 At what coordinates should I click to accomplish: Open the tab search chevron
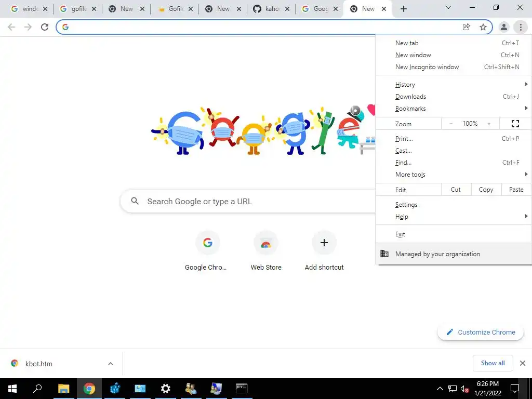448,7
